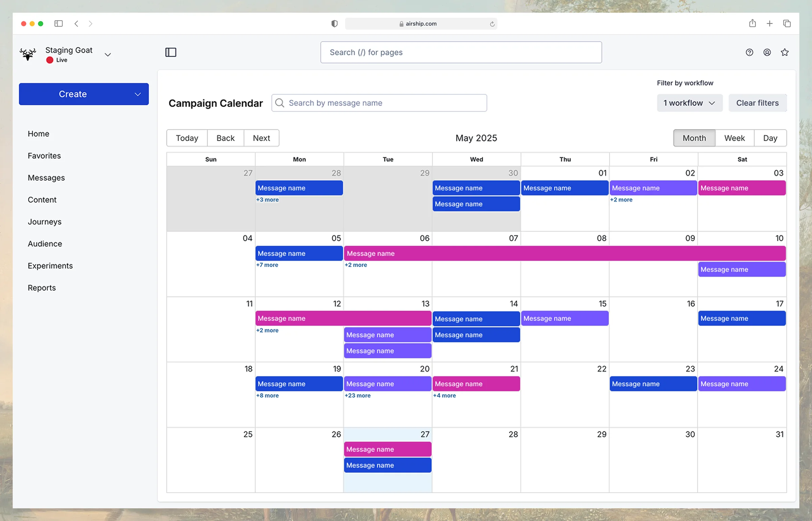Click Clear filters
This screenshot has height=521, width=812.
[x=758, y=103]
